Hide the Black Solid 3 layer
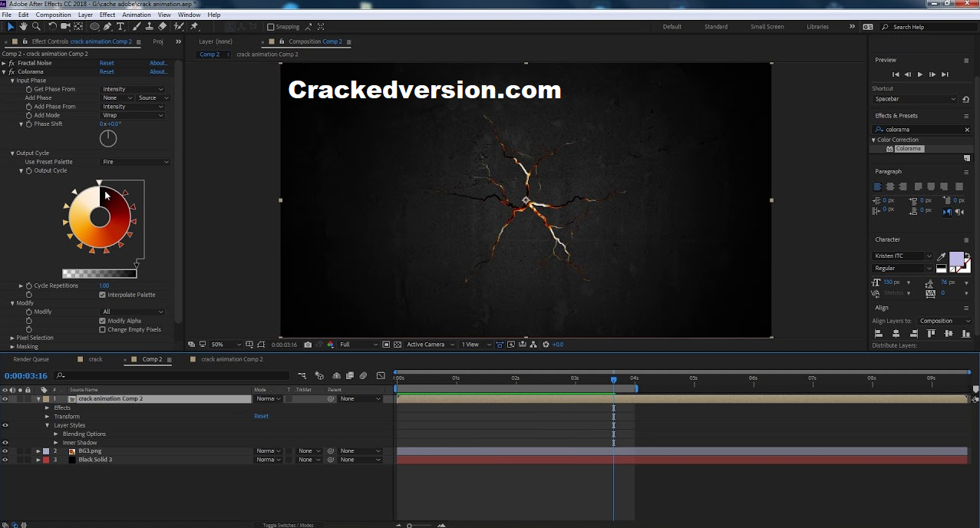 point(5,460)
